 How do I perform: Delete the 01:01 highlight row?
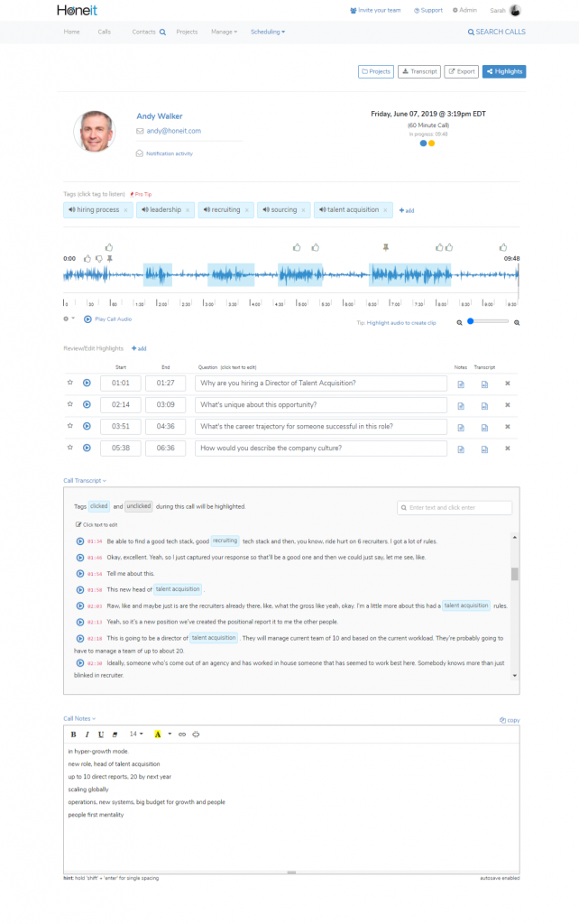coord(507,383)
